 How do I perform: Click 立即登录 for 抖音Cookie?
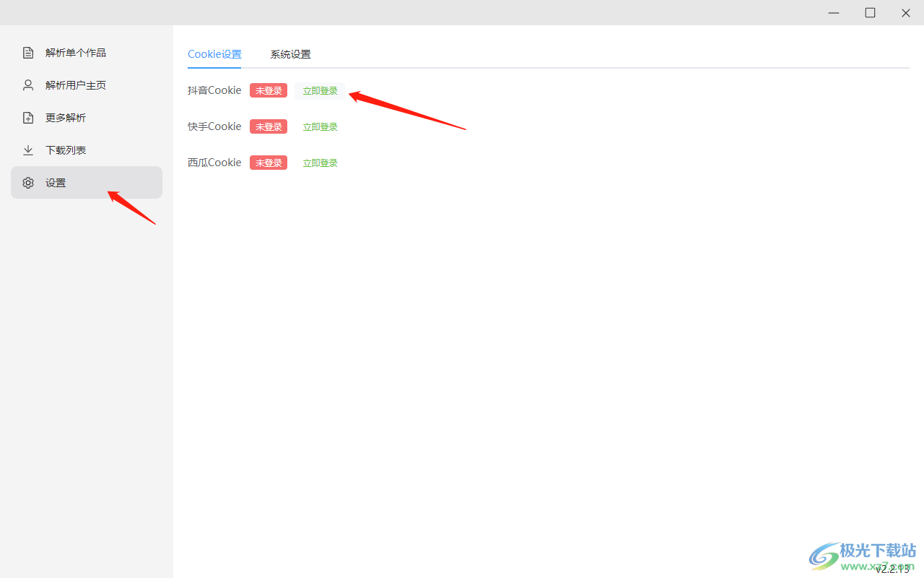(320, 91)
